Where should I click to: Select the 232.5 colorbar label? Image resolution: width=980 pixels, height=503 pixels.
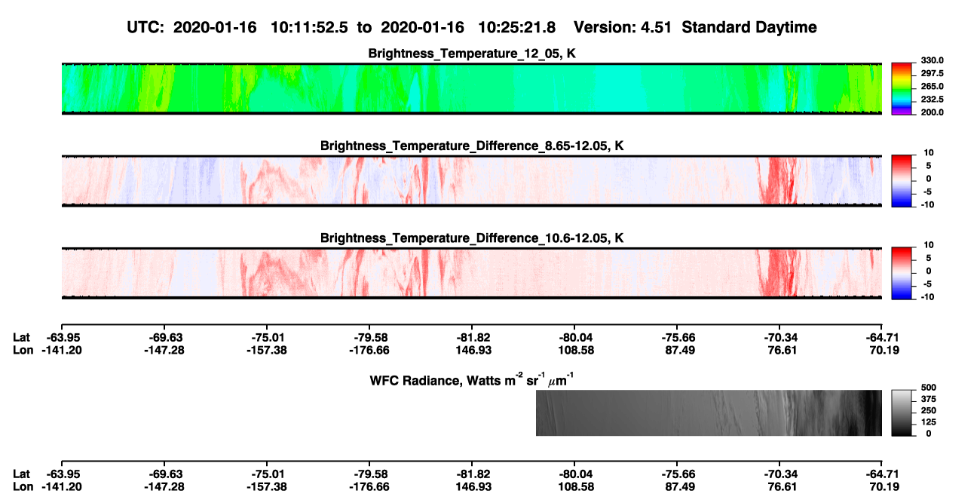[931, 99]
